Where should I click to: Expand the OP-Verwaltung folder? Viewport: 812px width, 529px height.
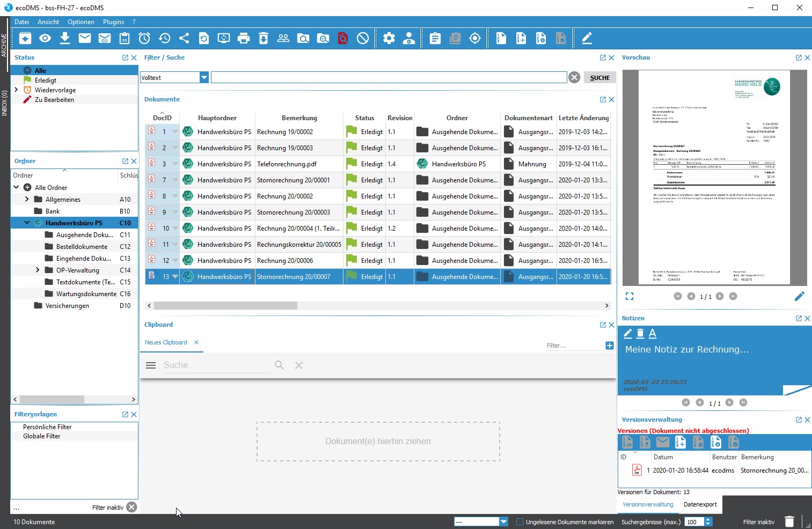tap(38, 270)
